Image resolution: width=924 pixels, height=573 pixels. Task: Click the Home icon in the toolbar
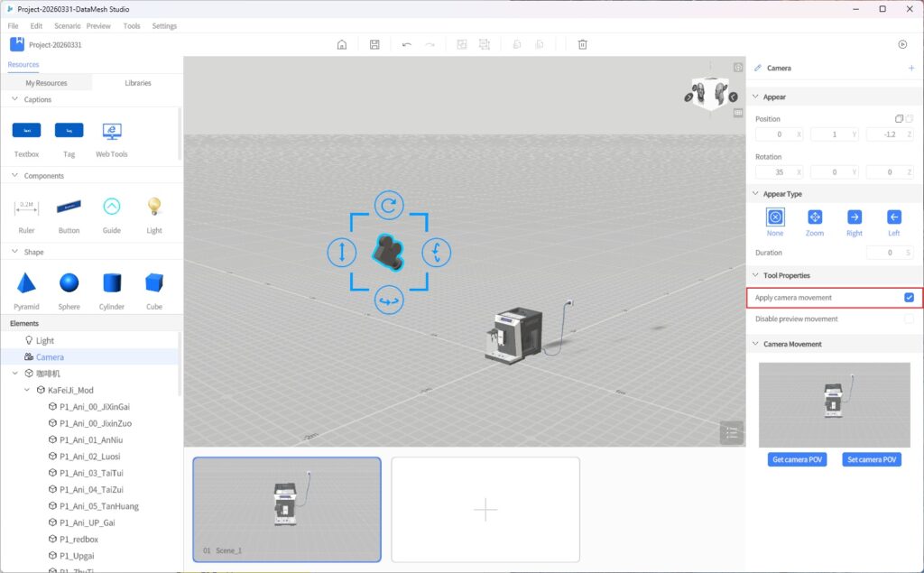point(342,44)
